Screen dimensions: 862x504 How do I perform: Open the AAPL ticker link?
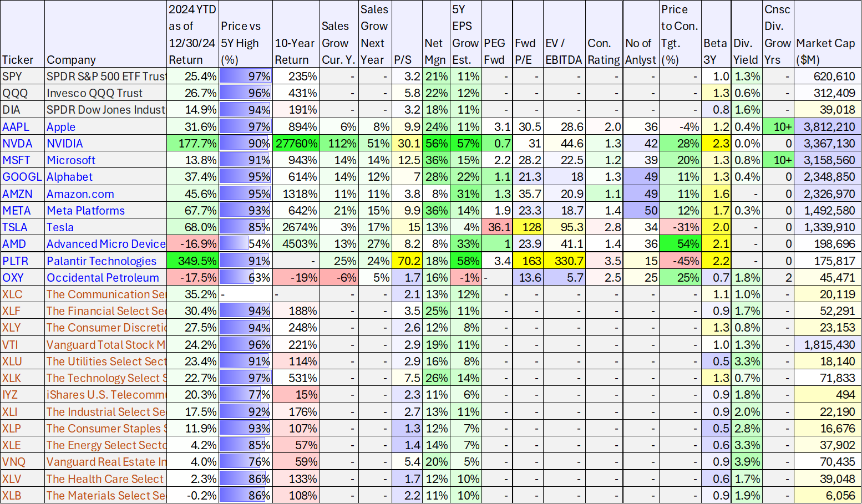[16, 127]
